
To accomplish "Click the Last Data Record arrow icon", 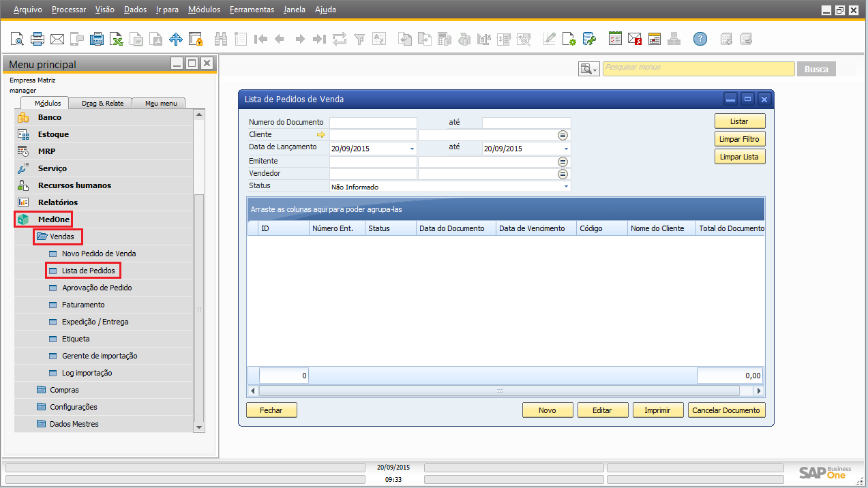I will pos(319,39).
